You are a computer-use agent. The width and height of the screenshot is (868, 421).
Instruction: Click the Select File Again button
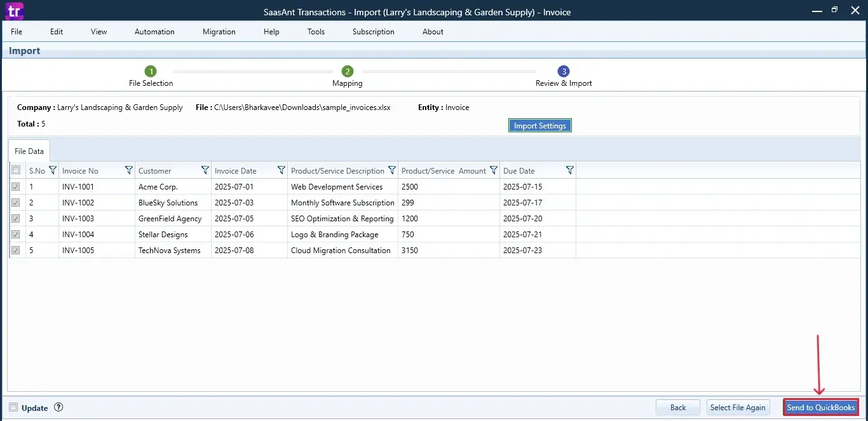click(x=738, y=408)
